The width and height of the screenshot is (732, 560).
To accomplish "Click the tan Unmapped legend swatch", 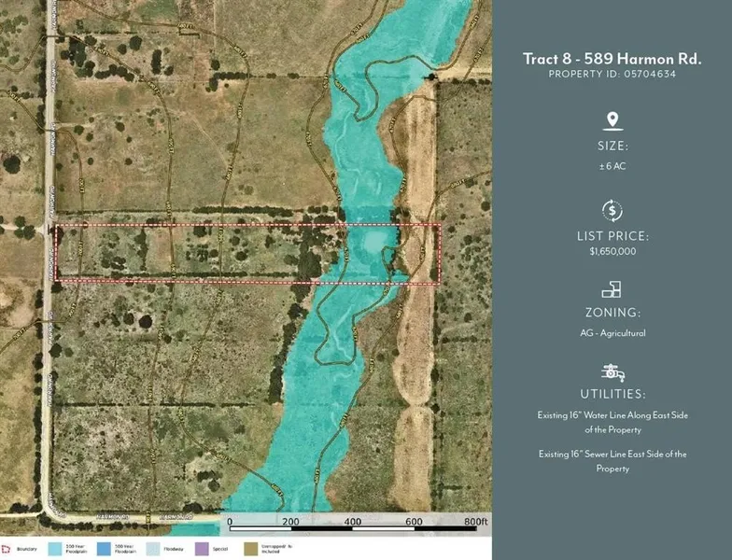I will tap(250, 551).
